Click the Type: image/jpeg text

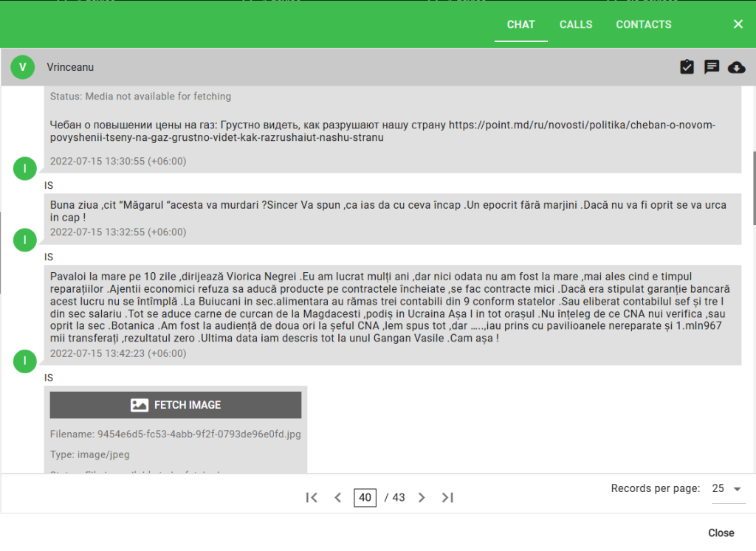coord(89,454)
